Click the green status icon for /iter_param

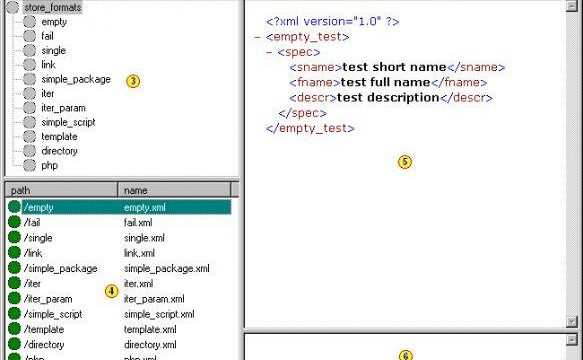pos(14,298)
